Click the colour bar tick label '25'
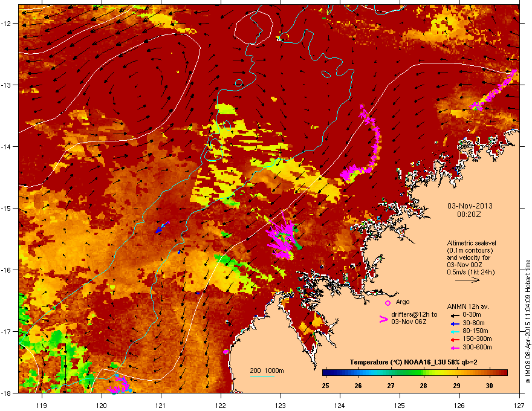The image size is (532, 411). 325,386
